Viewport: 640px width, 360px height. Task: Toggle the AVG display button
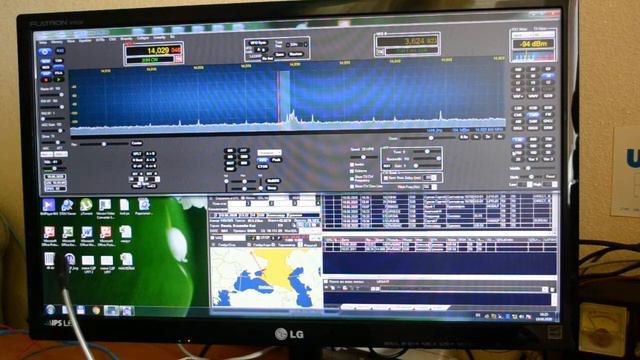(x=262, y=160)
